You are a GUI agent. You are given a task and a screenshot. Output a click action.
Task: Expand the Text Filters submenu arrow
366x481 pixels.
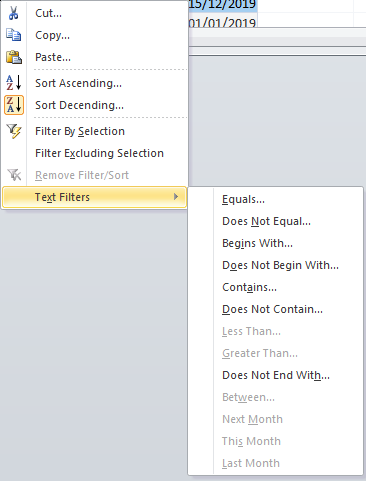tap(176, 197)
